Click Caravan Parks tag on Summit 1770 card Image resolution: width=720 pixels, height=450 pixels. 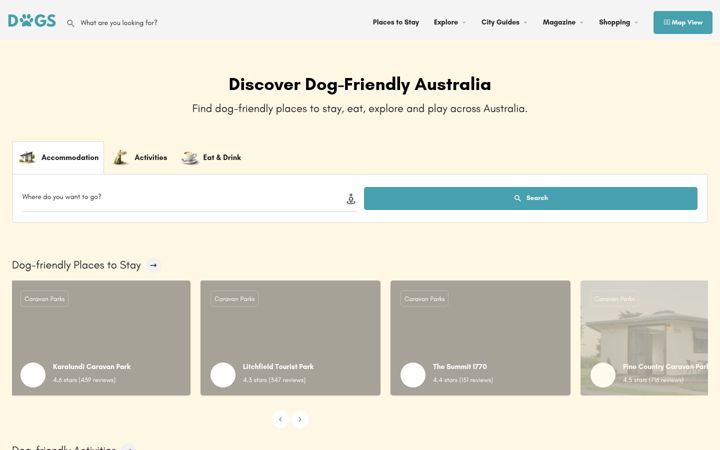(424, 299)
